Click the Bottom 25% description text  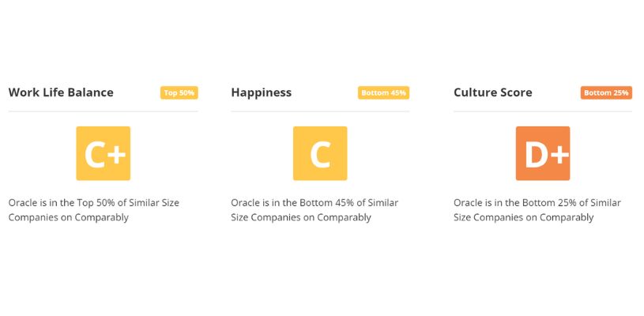(x=537, y=209)
